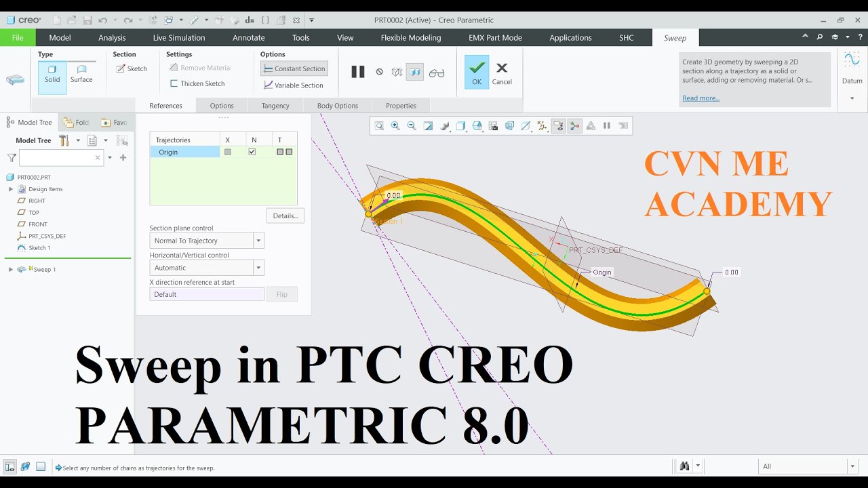
Task: Toggle Thicken Sketch option
Action: pos(197,83)
